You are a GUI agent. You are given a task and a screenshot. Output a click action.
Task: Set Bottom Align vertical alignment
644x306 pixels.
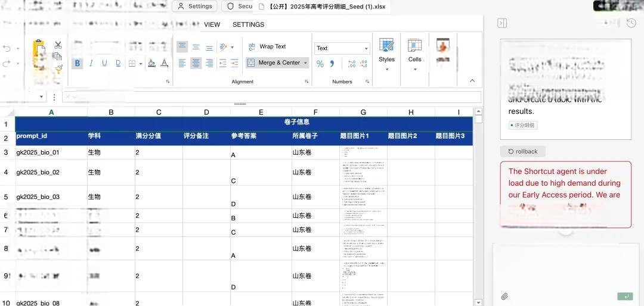click(x=209, y=47)
